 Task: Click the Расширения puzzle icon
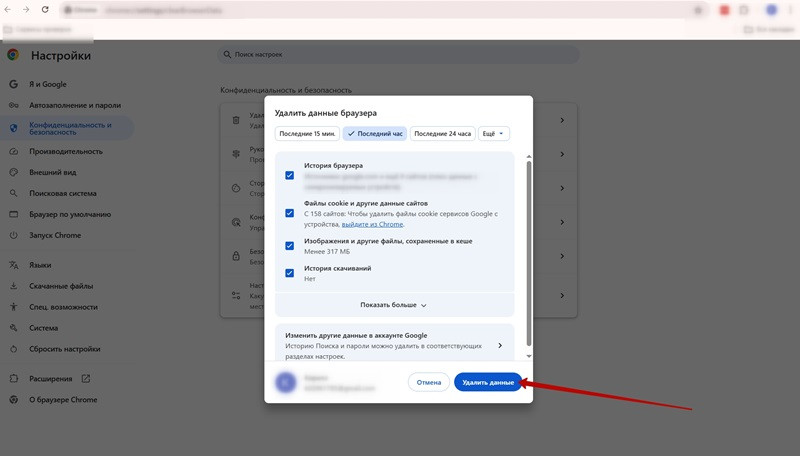tap(14, 379)
